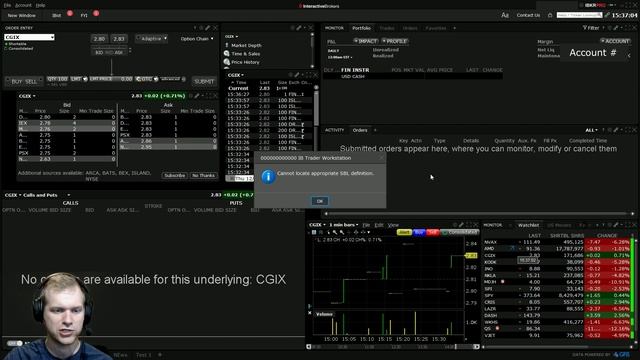Image resolution: width=640 pixels, height=360 pixels.
Task: Open CGIX dropdown in market depth panel
Action: tap(27, 96)
